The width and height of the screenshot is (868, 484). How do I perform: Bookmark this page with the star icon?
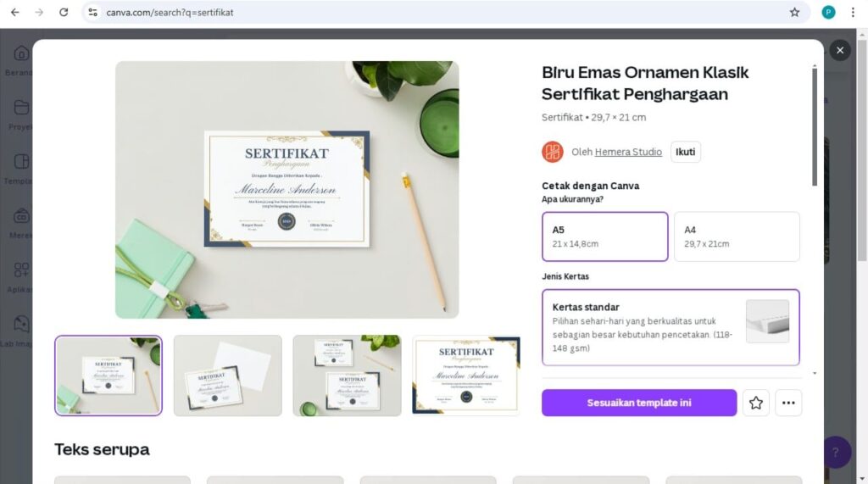click(794, 12)
